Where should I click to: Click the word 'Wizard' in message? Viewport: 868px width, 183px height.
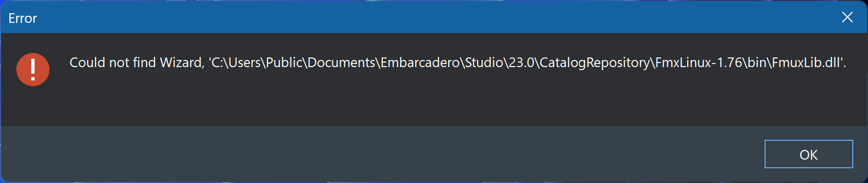181,63
